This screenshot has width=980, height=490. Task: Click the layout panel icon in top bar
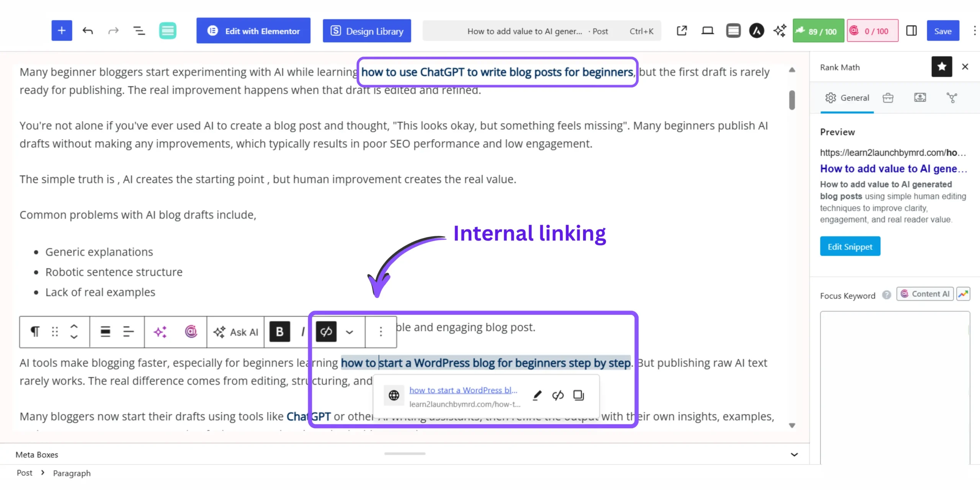733,31
